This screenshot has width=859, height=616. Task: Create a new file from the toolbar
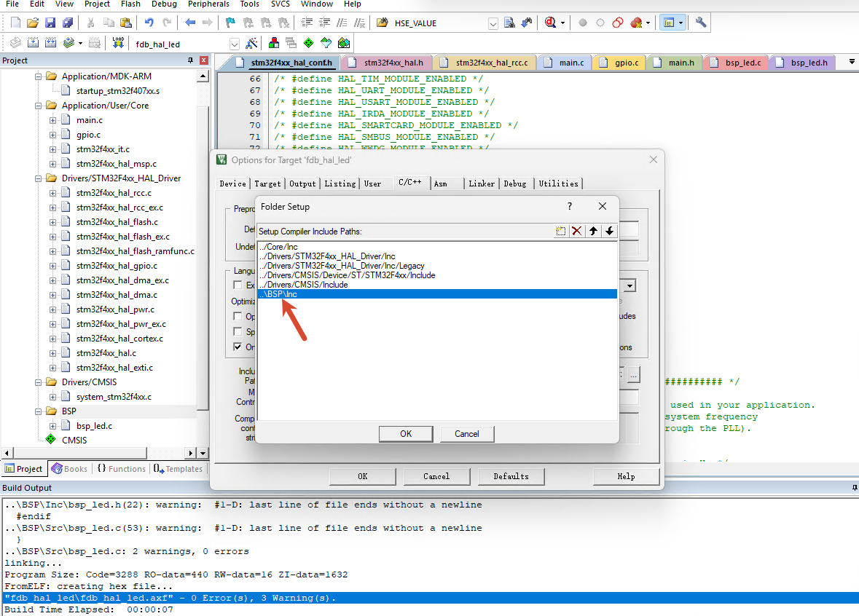[15, 23]
